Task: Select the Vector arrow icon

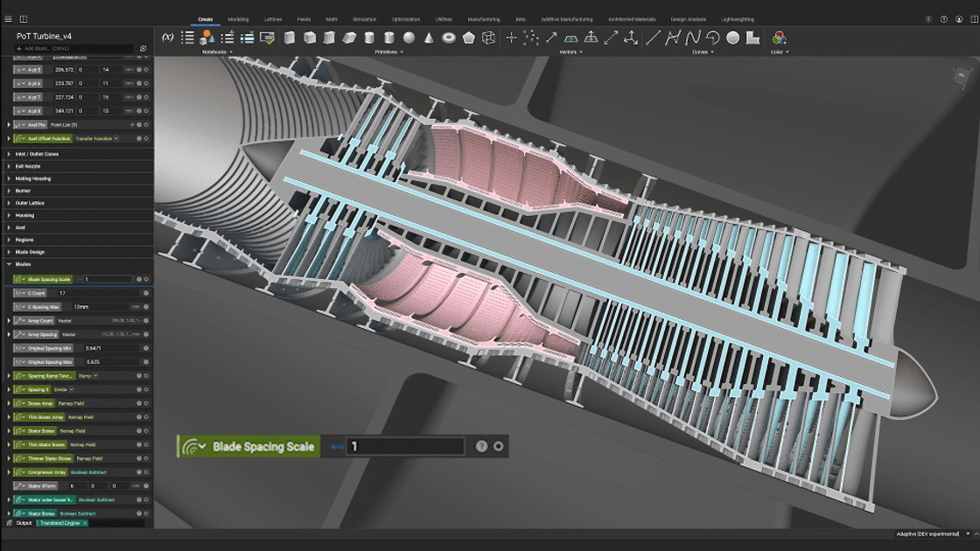Action: click(x=551, y=38)
